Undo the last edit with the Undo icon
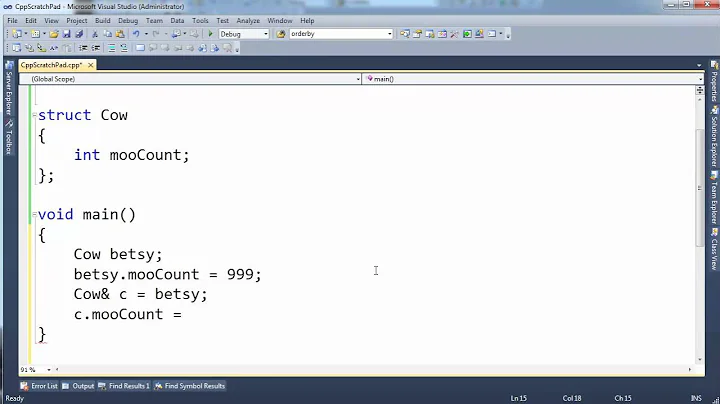Viewport: 720px width, 404px height. pos(136,34)
